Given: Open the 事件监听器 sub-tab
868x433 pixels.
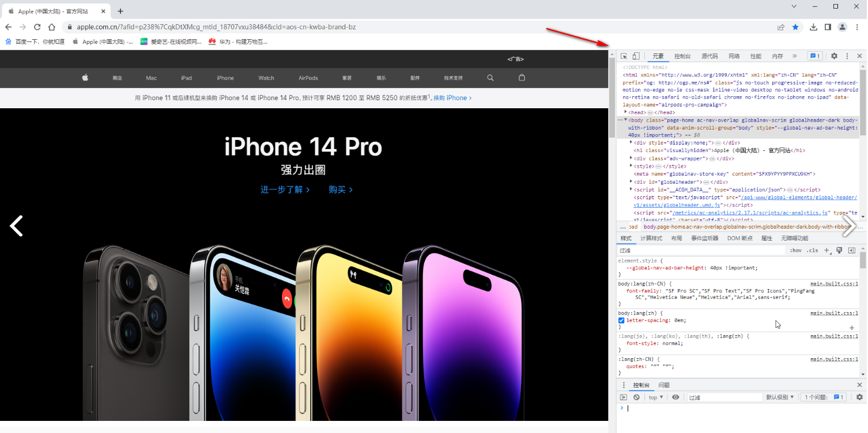Looking at the screenshot, I should tap(705, 238).
